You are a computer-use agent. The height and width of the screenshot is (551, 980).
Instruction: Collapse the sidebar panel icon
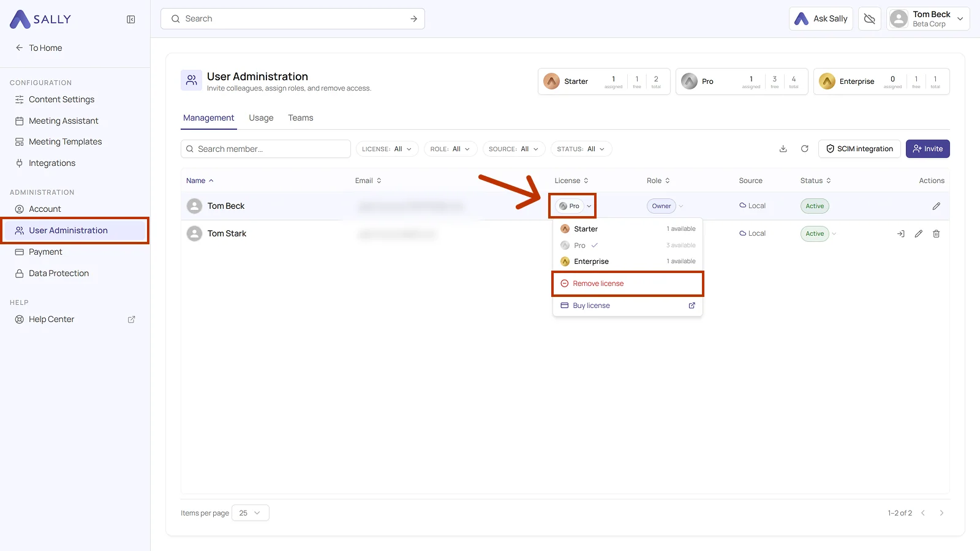pos(130,20)
